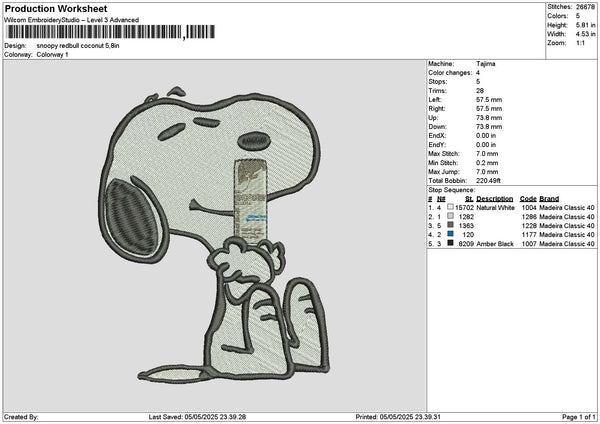The image size is (600, 424).
Task: Click 'Printed: 05/05/2025 23.39.31' text
Action: 398,417
